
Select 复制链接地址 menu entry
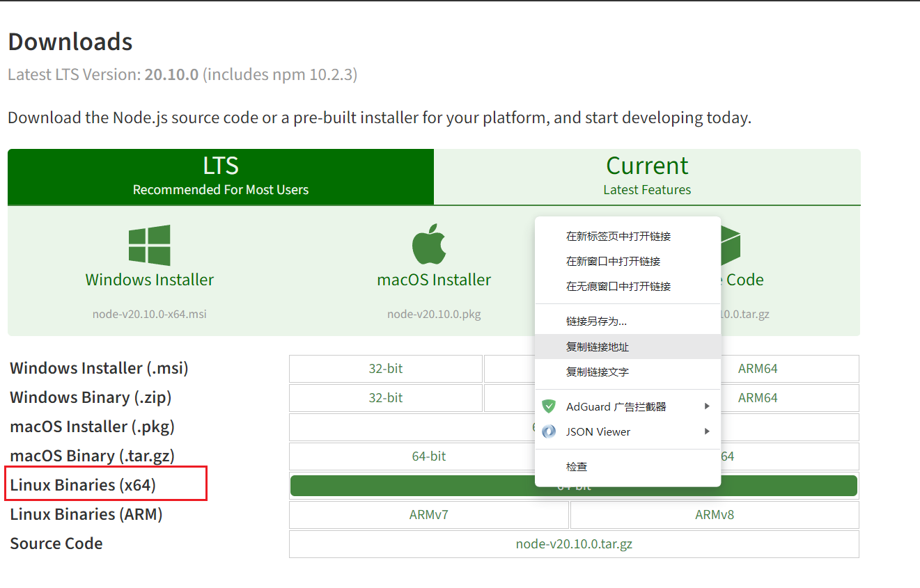[627, 347]
